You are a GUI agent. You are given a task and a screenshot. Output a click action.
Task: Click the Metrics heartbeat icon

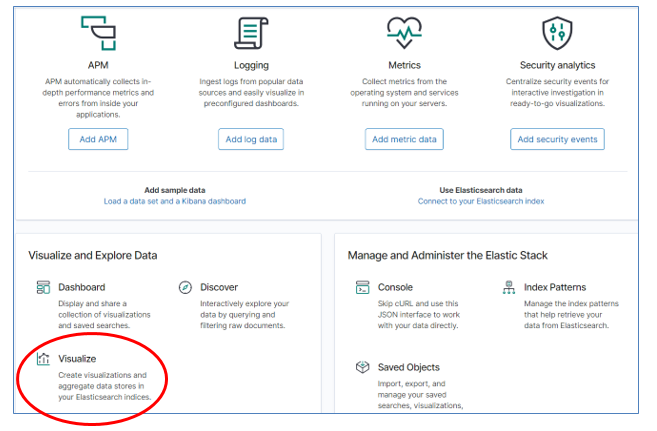click(x=404, y=33)
